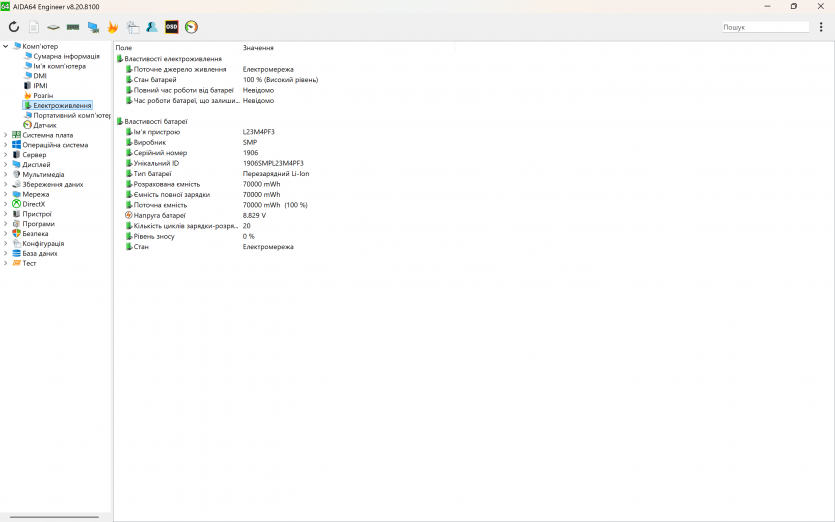Click the flame stability test icon
Screen dimensions: 835x522
pos(113,27)
